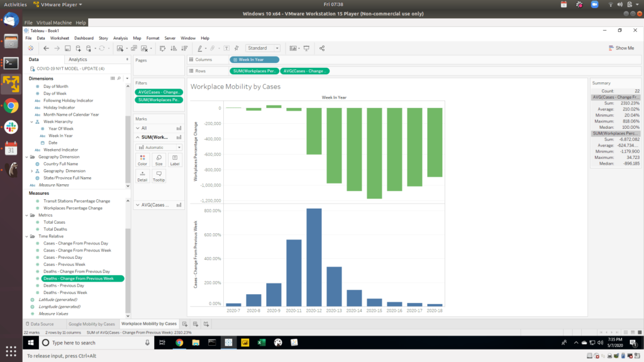Click the Presentation mode icon
This screenshot has height=362, width=644.
(x=307, y=48)
